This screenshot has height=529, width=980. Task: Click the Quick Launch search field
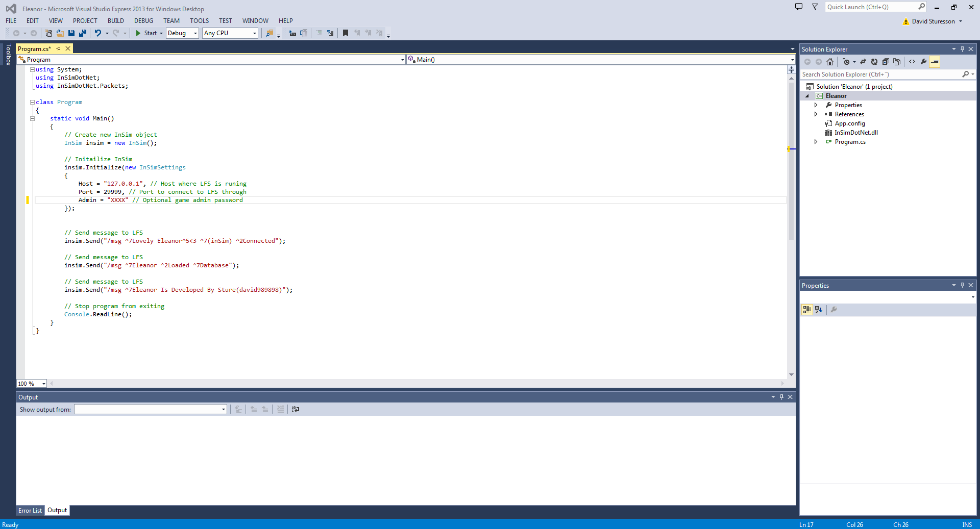click(x=872, y=7)
